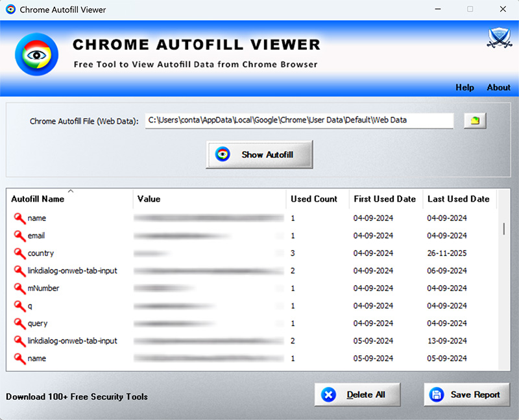Click the Save Report button
The image size is (519, 420).
[x=466, y=395]
